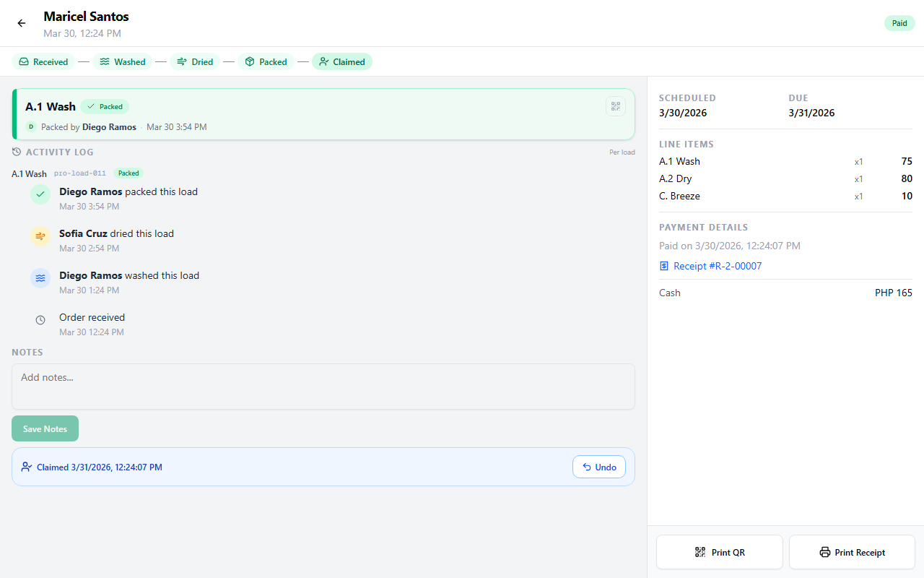Screen dimensions: 924x578
Task: Click the Print Receipt button
Action: pyautogui.click(x=852, y=553)
